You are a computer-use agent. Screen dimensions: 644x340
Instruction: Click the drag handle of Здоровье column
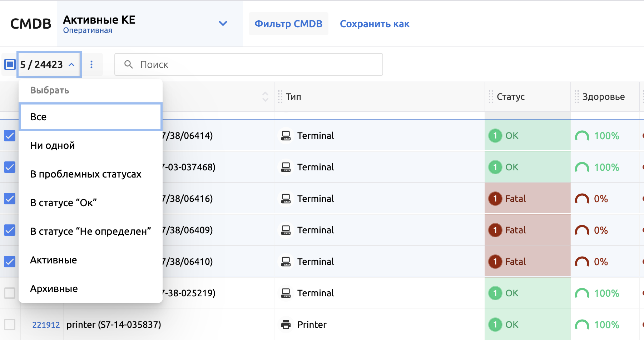pyautogui.click(x=576, y=97)
